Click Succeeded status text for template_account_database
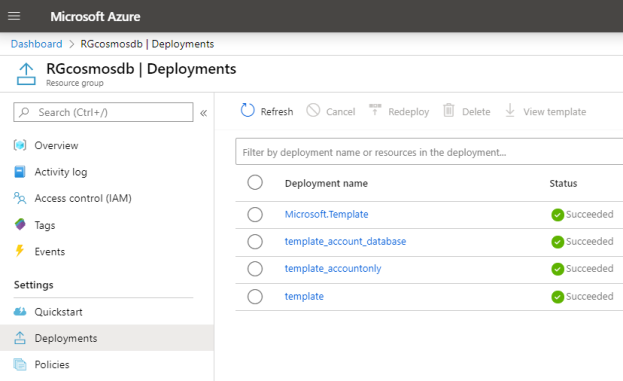 coord(590,241)
